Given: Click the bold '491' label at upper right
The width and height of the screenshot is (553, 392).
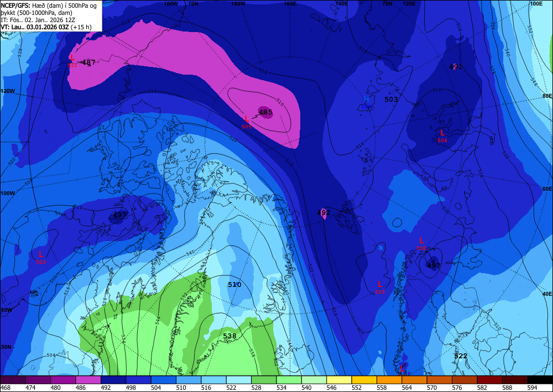Looking at the screenshot, I should coord(456,67).
